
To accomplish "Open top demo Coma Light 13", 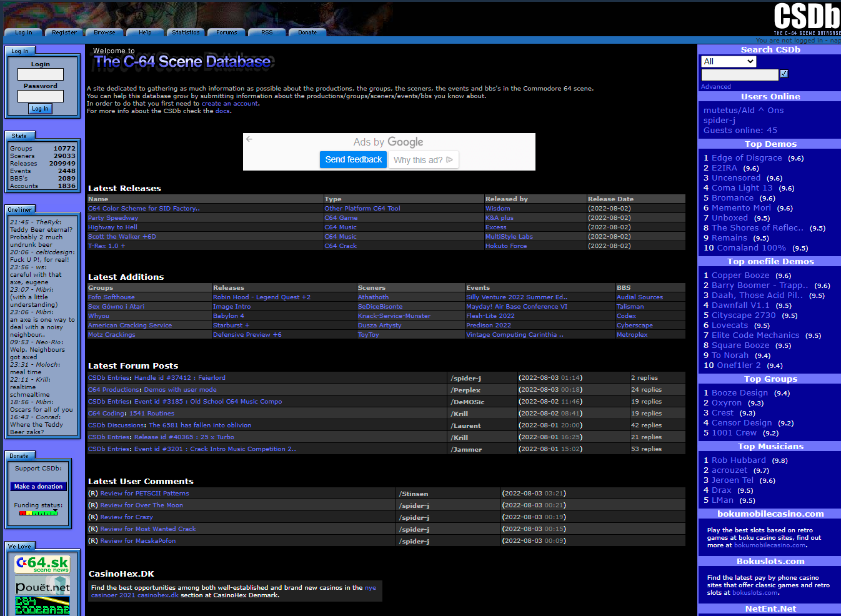I will [x=742, y=188].
